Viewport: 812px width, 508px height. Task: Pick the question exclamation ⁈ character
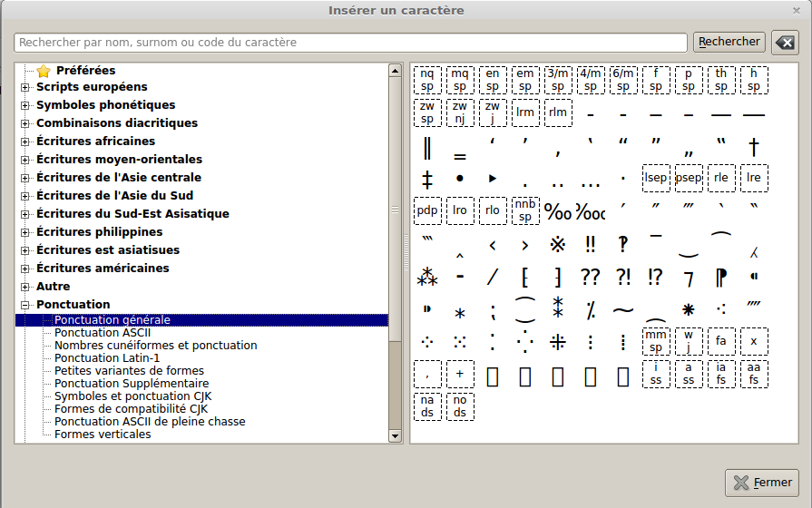click(623, 277)
